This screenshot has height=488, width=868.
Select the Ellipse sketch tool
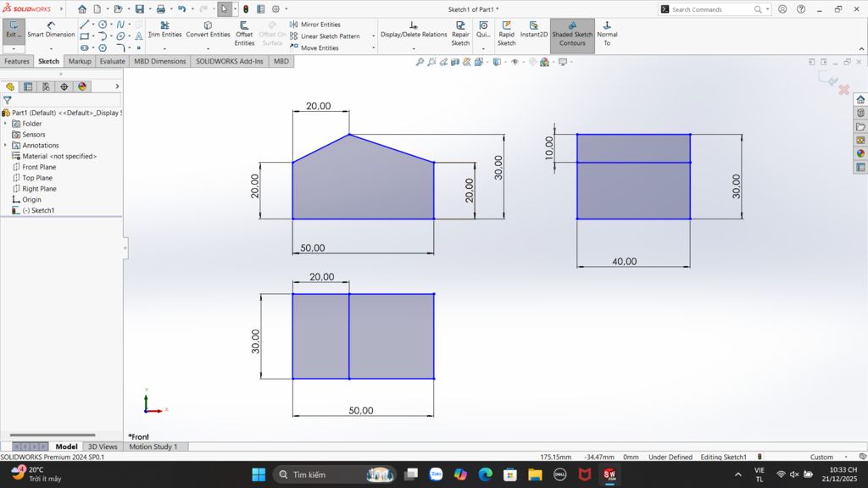point(120,36)
